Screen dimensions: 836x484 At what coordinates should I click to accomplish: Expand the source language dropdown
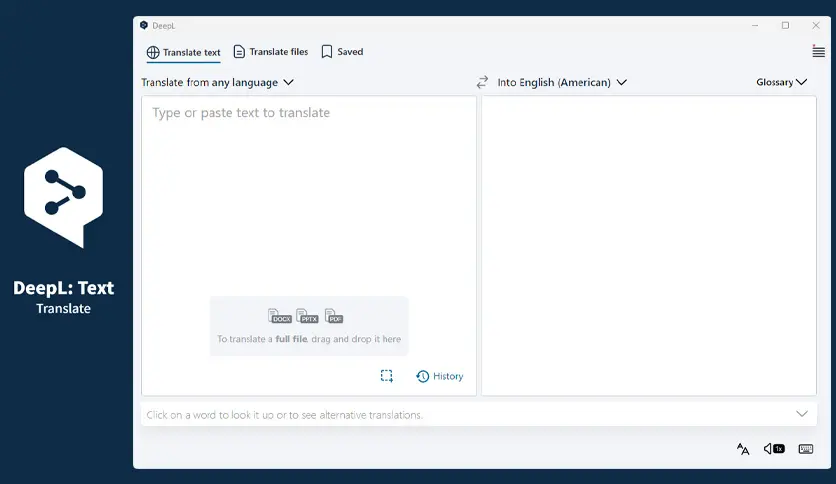pyautogui.click(x=217, y=83)
